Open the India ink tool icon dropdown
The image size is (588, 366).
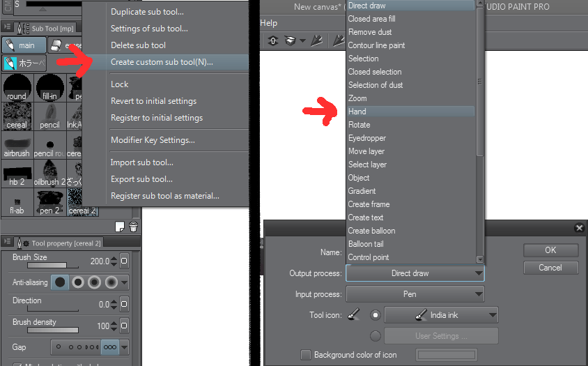pyautogui.click(x=442, y=315)
